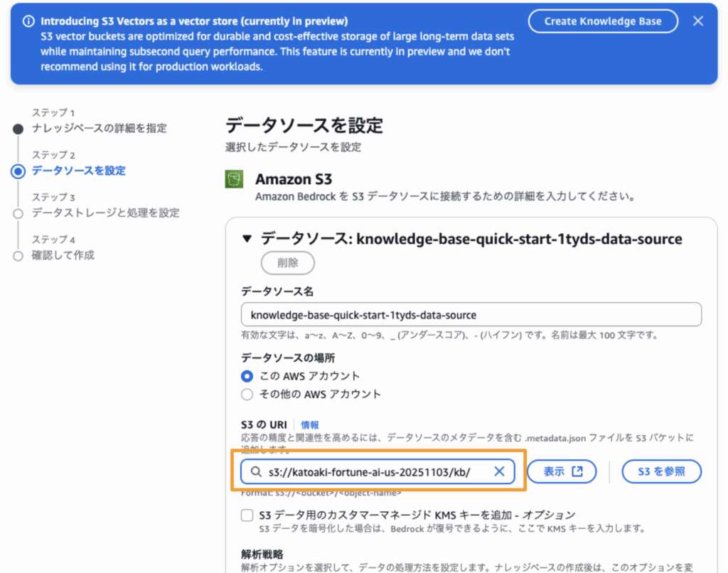Dismiss the S3 Vectors preview banner

point(698,21)
